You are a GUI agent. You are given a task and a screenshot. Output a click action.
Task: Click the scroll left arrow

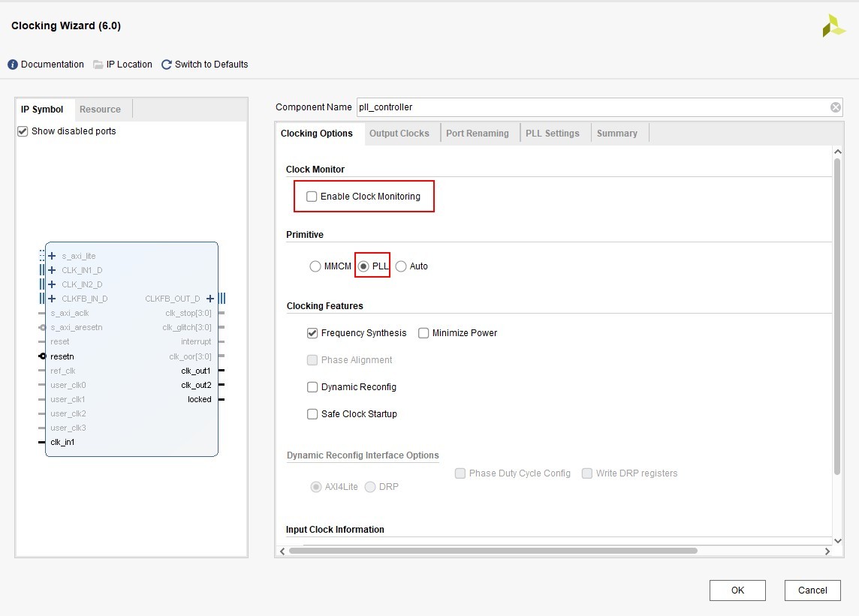coord(282,551)
